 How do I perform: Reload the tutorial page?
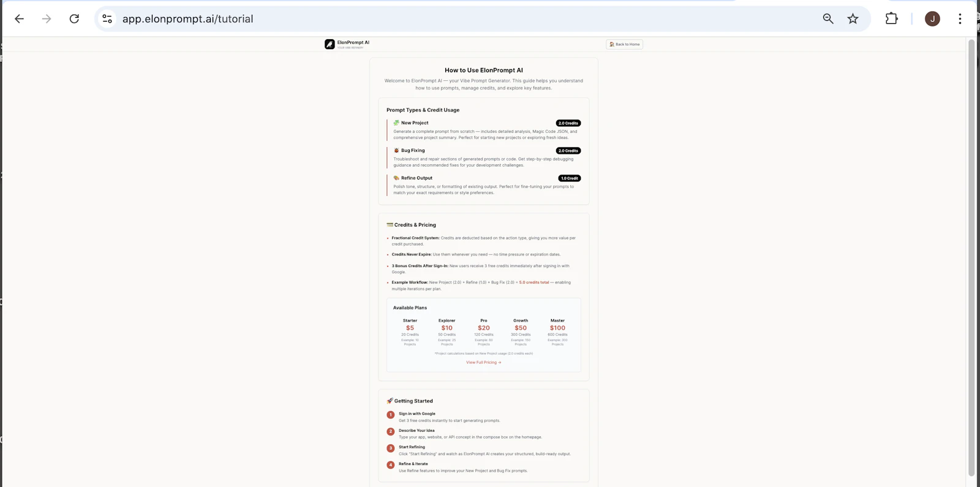tap(74, 19)
